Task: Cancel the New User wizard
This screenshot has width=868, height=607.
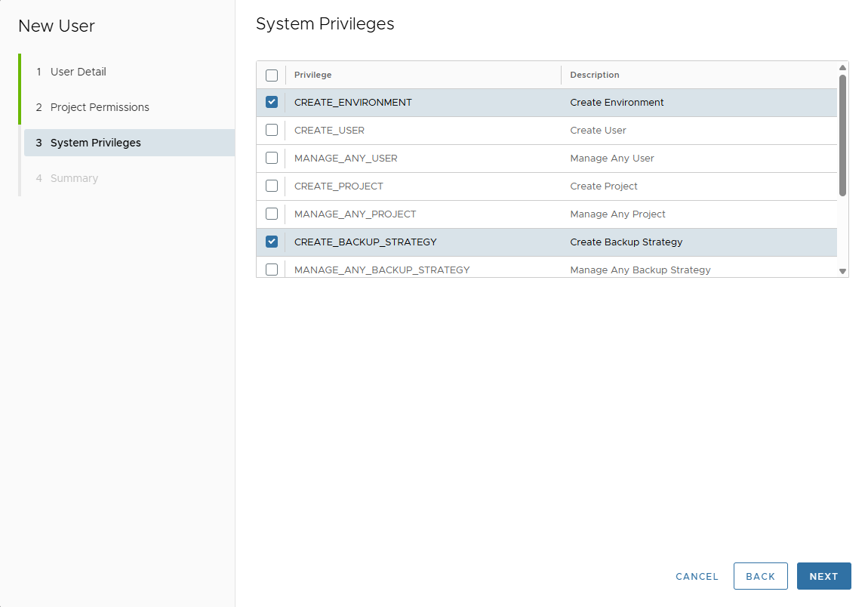Action: pyautogui.click(x=696, y=576)
